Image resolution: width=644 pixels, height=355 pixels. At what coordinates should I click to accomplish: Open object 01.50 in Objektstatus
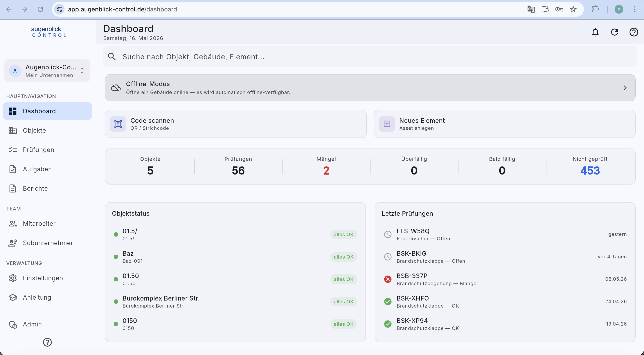(x=235, y=279)
